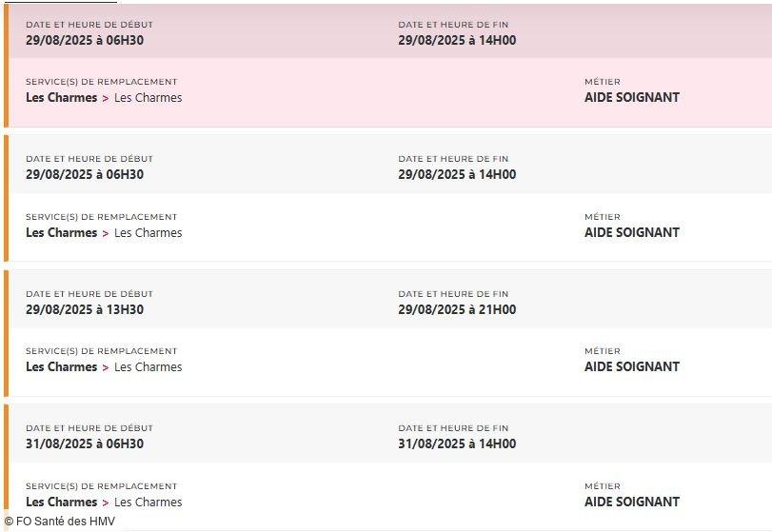
Task: Click the red chevron in the white 29/08 06H30 card
Action: (106, 233)
